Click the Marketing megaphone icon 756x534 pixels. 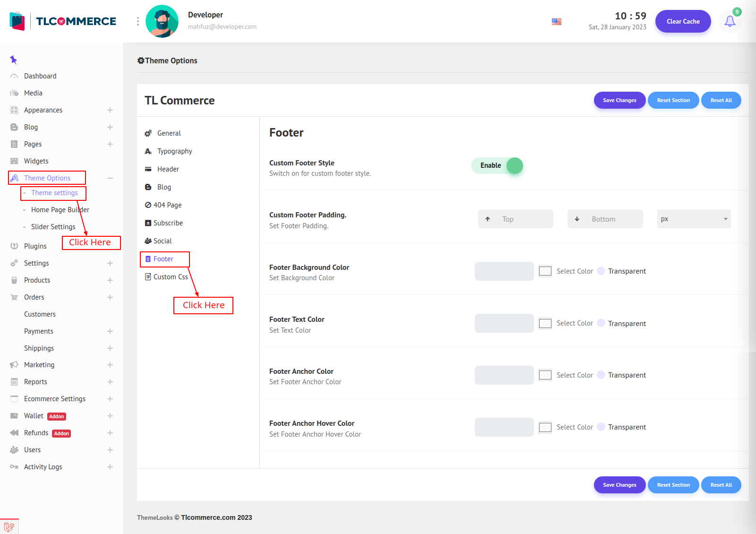[14, 365]
